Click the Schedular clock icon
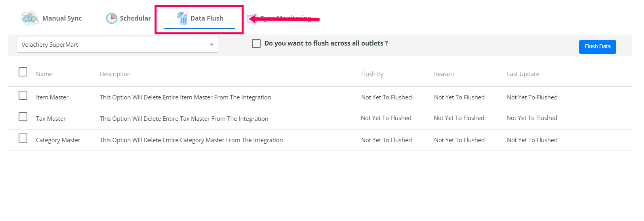Viewport: 644px width, 221px height. point(112,18)
